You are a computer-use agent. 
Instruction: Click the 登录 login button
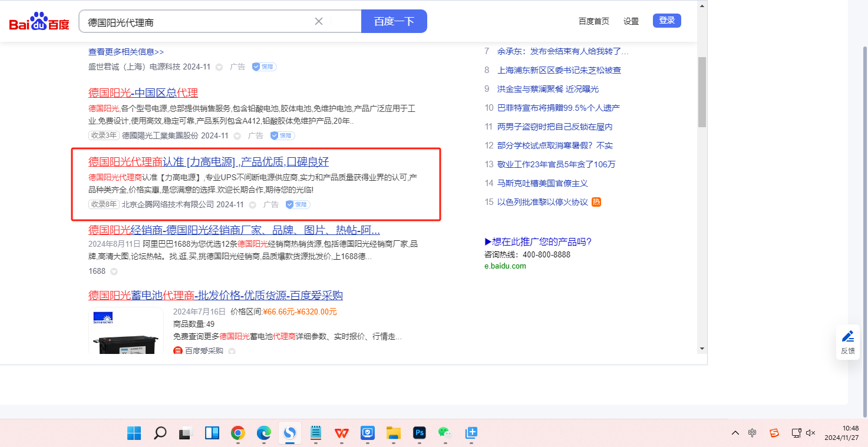[x=666, y=21]
